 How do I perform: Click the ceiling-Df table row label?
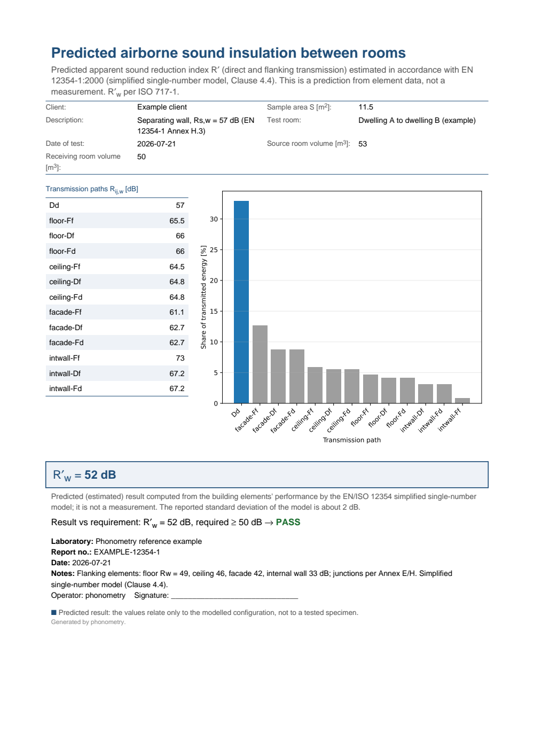point(65,282)
